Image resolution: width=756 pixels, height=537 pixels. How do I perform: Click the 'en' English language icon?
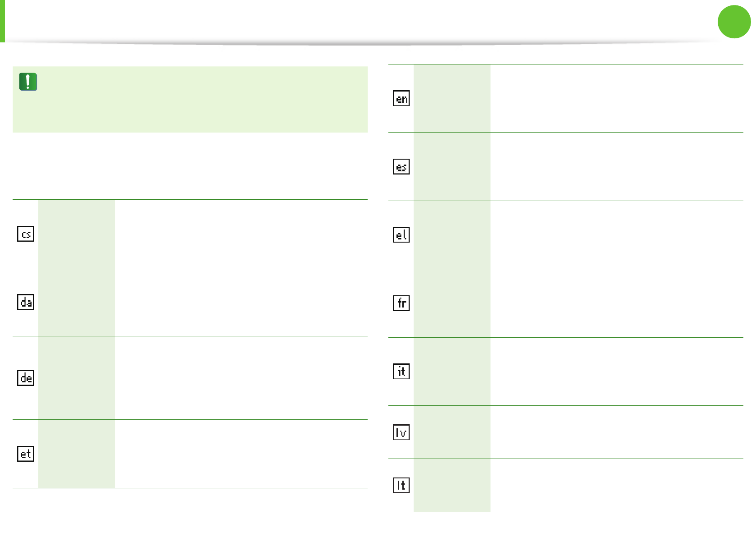point(401,98)
